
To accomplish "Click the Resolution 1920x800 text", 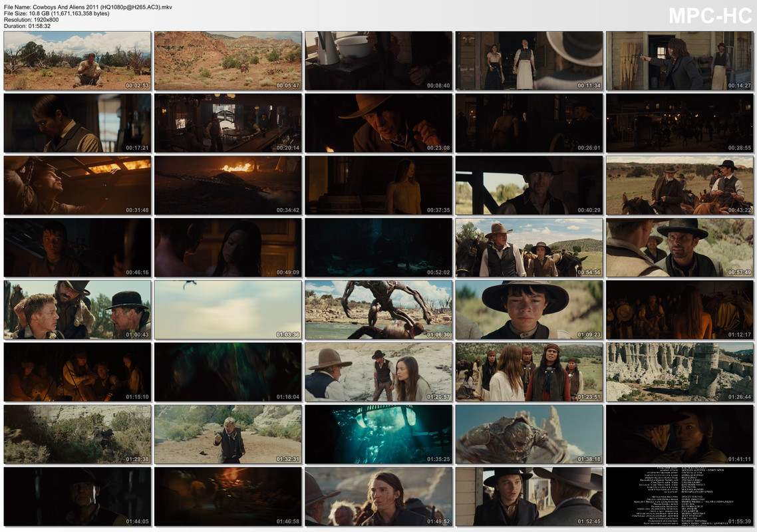I will tap(31, 20).
